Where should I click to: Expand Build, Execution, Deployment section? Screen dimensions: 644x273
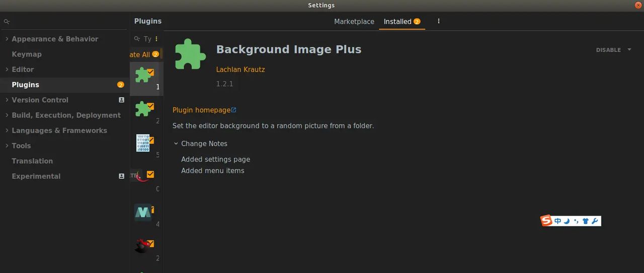(7, 115)
